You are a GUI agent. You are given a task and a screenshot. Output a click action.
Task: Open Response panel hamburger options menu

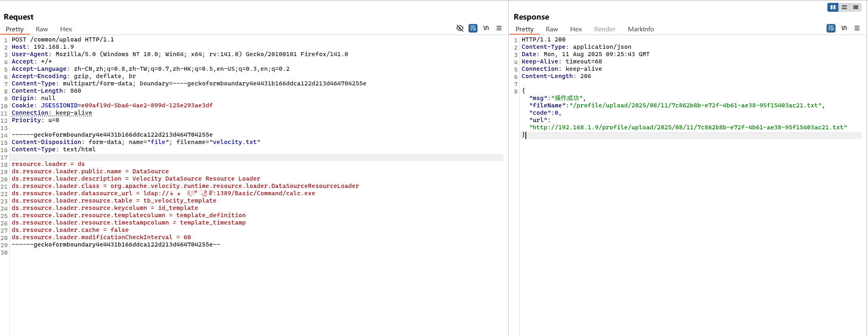pos(857,28)
